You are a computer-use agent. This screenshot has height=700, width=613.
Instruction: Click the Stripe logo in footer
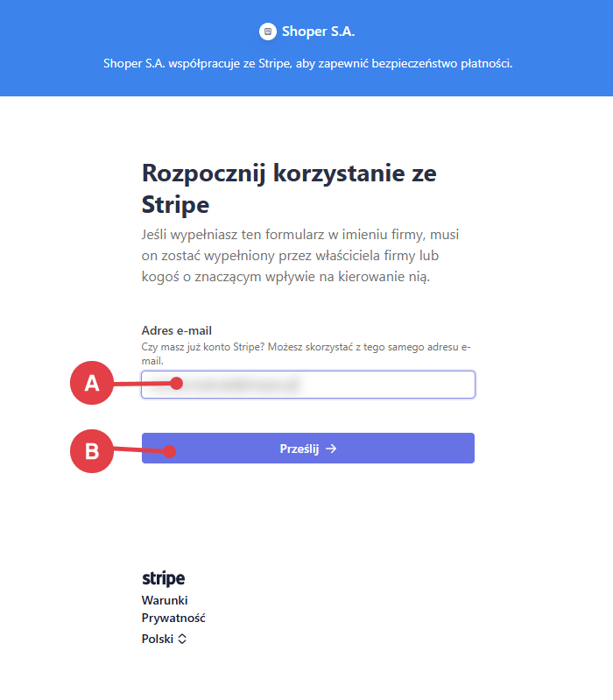[x=163, y=578]
